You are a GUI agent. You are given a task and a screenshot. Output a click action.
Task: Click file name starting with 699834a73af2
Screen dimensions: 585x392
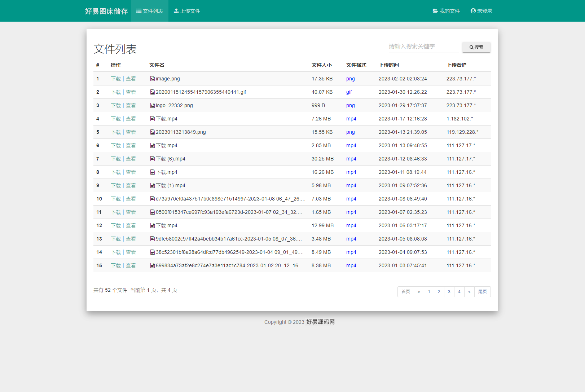point(230,265)
